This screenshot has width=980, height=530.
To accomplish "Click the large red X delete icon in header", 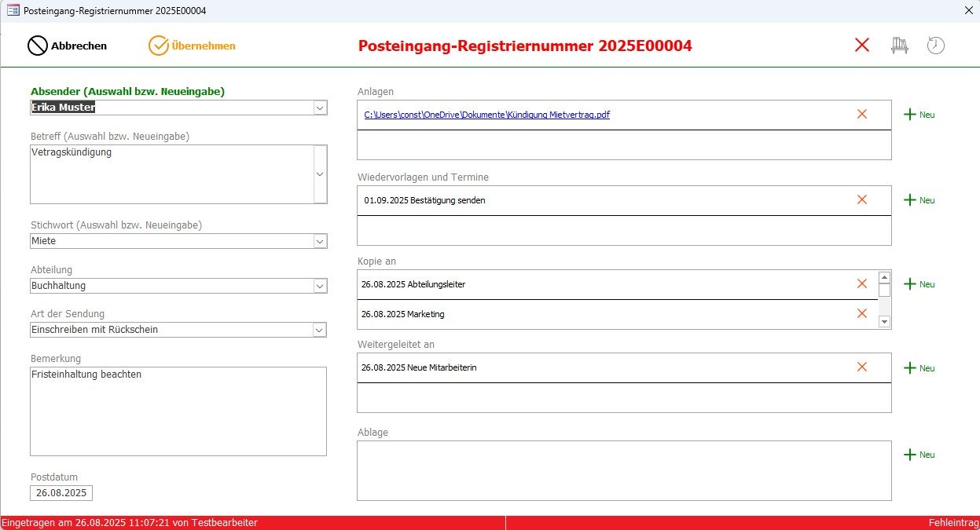I will coord(862,45).
